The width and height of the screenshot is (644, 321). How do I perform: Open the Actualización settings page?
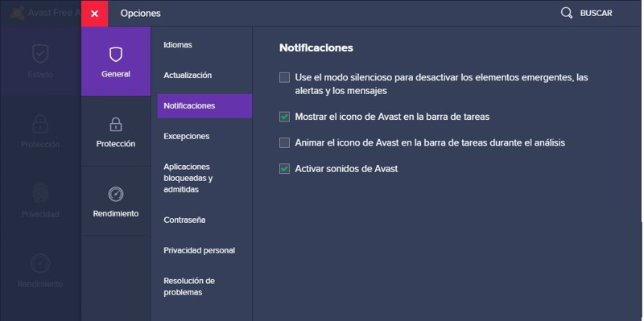pyautogui.click(x=188, y=75)
